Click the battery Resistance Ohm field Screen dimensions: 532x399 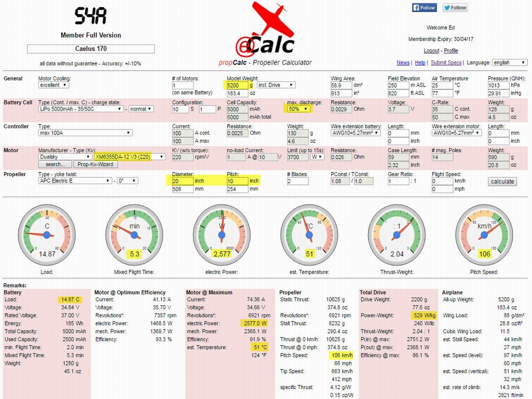pos(341,109)
